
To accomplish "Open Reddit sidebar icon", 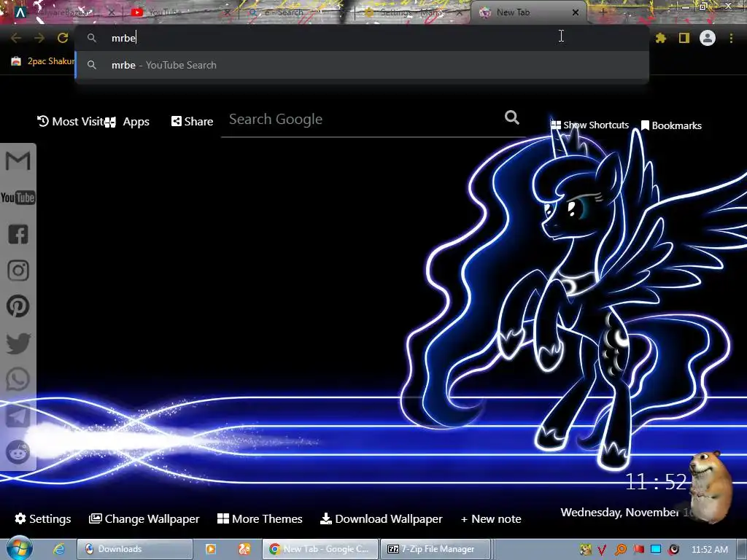I will [x=18, y=452].
